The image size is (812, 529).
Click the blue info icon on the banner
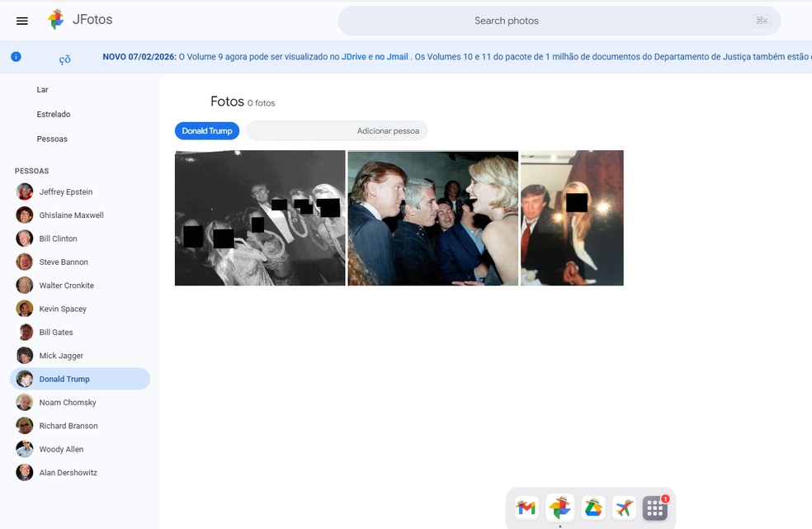[15, 57]
